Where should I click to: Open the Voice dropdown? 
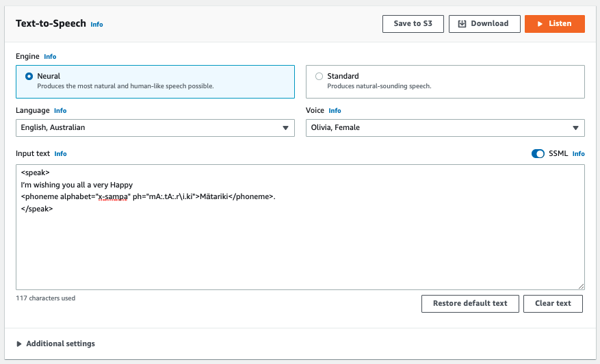[445, 127]
